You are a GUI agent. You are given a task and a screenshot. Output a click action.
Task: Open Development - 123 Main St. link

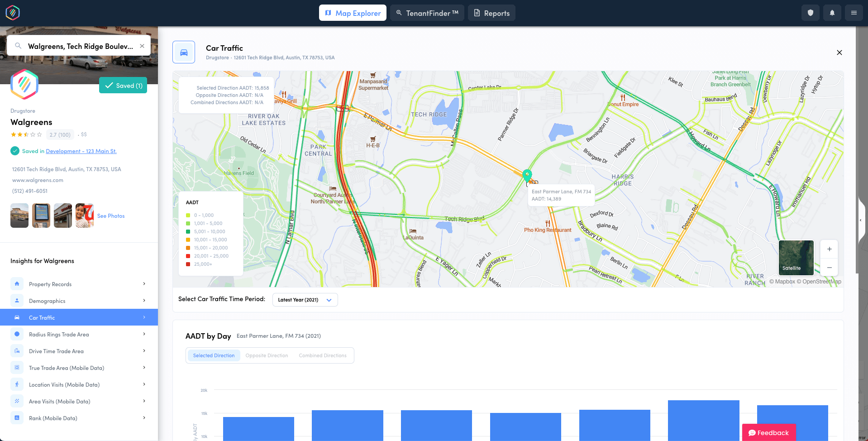coord(81,151)
